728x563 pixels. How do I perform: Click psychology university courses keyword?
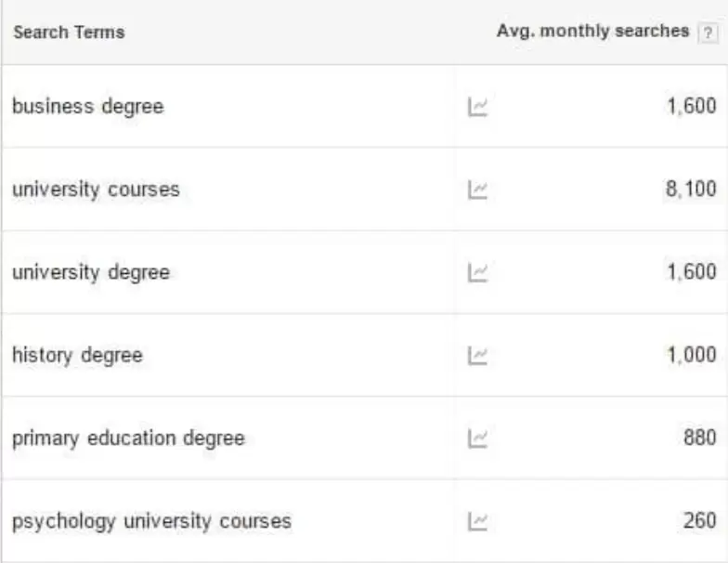pos(151,520)
